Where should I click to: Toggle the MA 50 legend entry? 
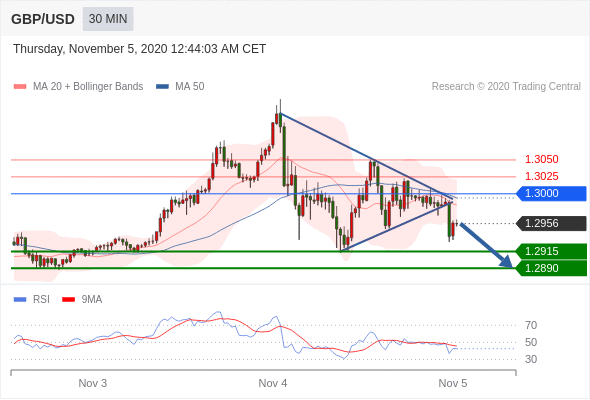coord(180,87)
